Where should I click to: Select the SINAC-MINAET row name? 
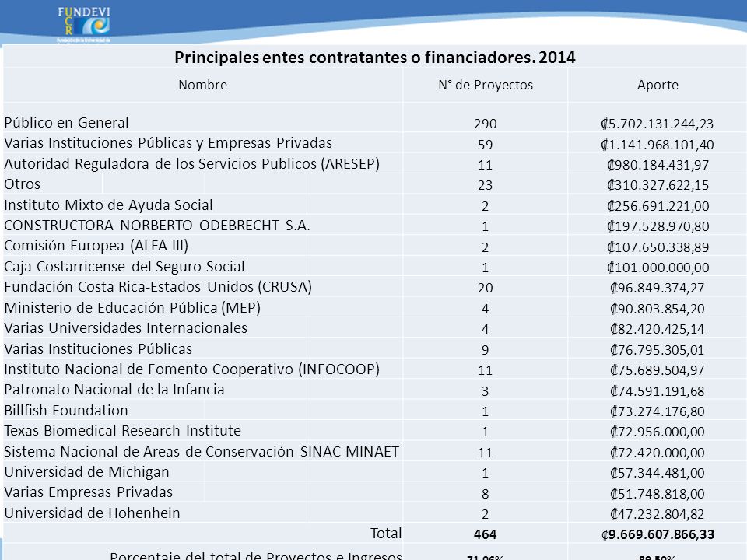tap(201, 451)
